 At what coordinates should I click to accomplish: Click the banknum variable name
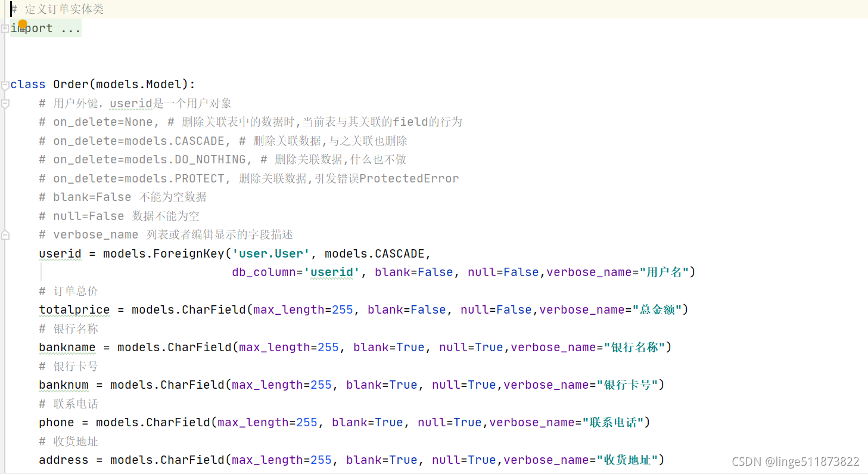[x=64, y=385]
